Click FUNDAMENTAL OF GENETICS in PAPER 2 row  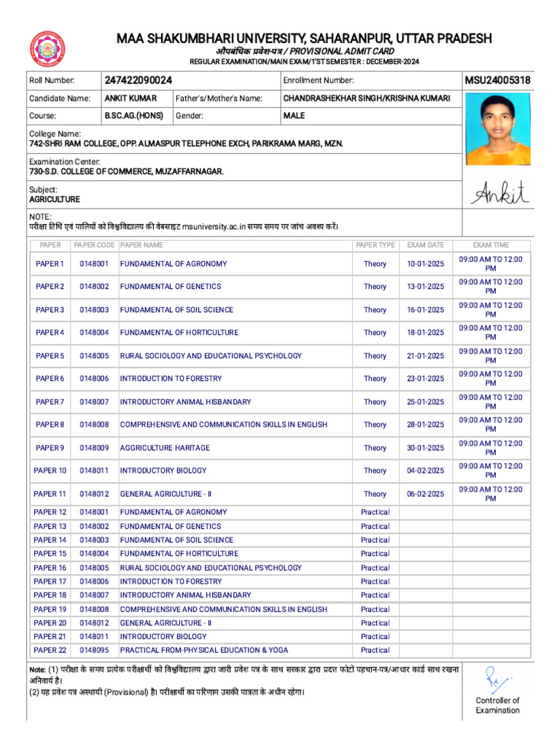(x=171, y=287)
